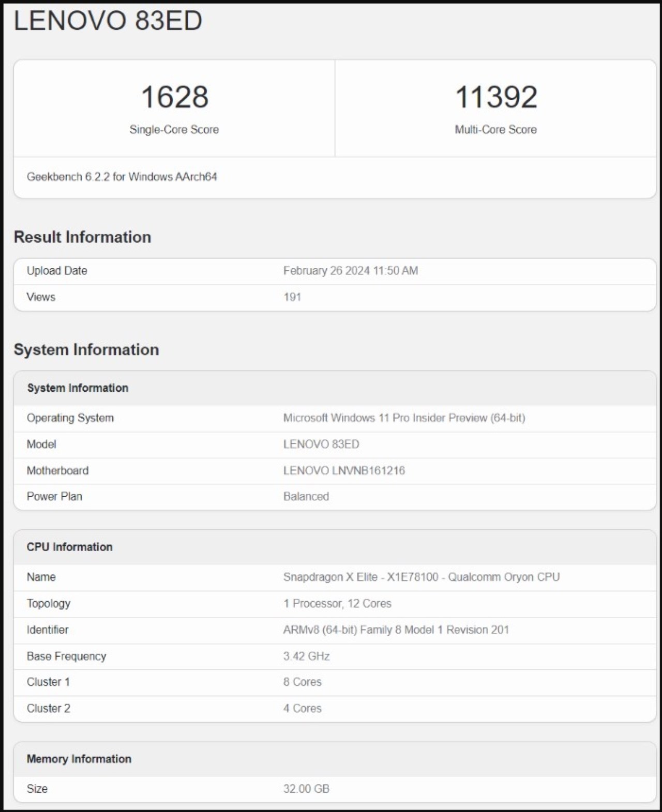Image resolution: width=662 pixels, height=812 pixels.
Task: Click the Cluster 2 label
Action: click(49, 709)
